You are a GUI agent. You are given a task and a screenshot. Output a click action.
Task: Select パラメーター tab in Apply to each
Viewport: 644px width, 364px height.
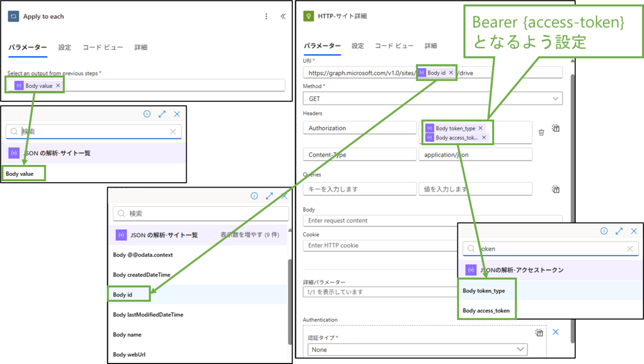tap(27, 47)
